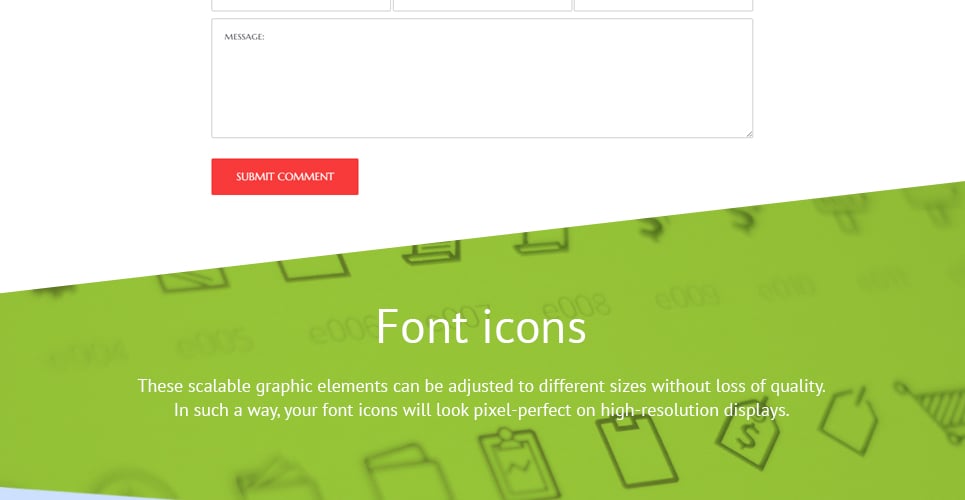Screen dimensions: 965x500
Task: Click the blurred e009 icon code label
Action: pyautogui.click(x=687, y=297)
